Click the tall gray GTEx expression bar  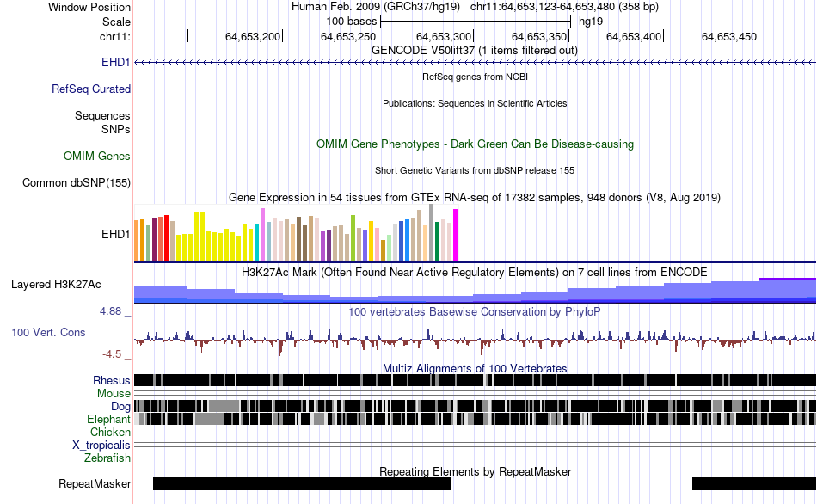pyautogui.click(x=432, y=232)
